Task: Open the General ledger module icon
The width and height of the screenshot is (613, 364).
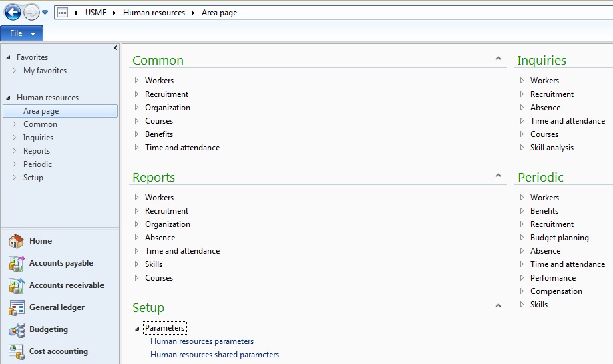Action: (16, 307)
